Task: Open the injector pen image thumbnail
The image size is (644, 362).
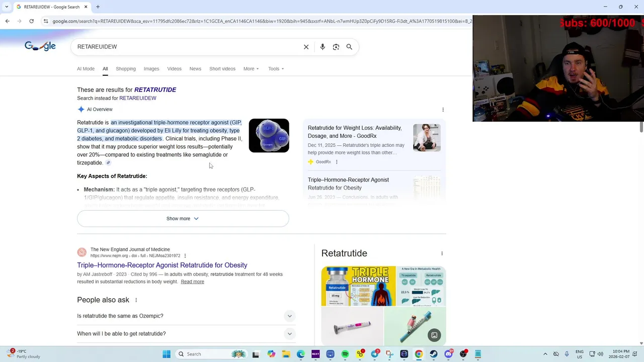Action: point(352,327)
